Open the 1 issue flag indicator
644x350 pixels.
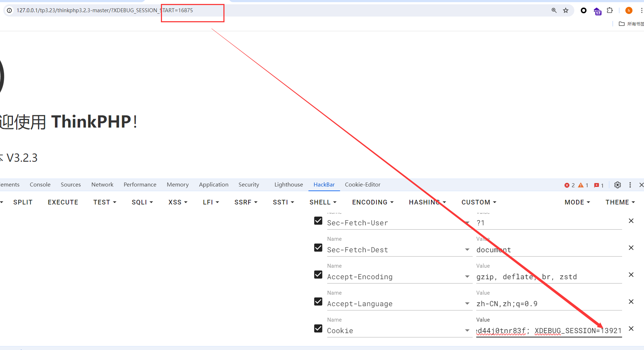coord(599,185)
